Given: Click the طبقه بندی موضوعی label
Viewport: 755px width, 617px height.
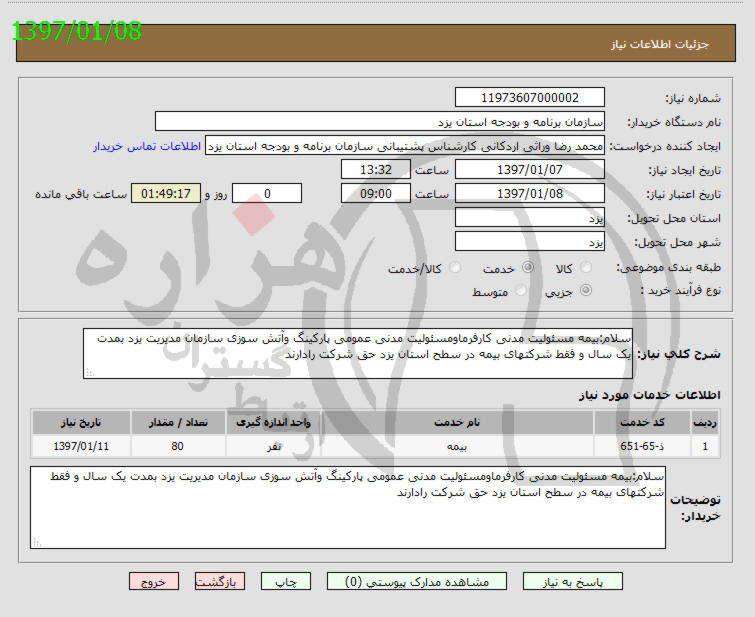Looking at the screenshot, I should tap(668, 268).
